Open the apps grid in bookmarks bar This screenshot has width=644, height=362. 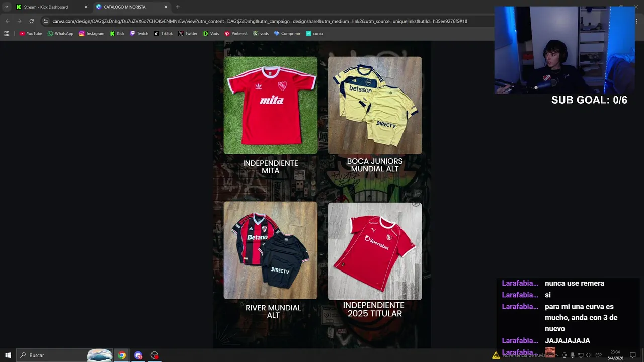7,34
